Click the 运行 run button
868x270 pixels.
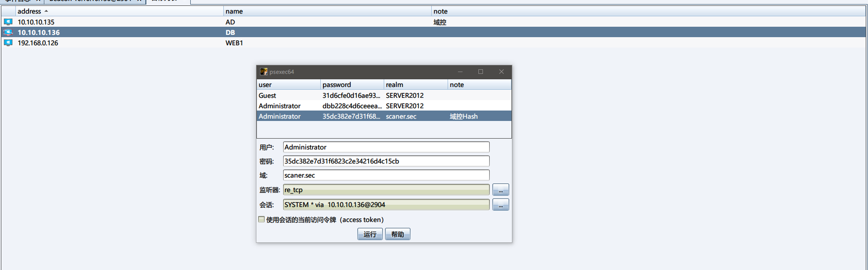click(370, 234)
